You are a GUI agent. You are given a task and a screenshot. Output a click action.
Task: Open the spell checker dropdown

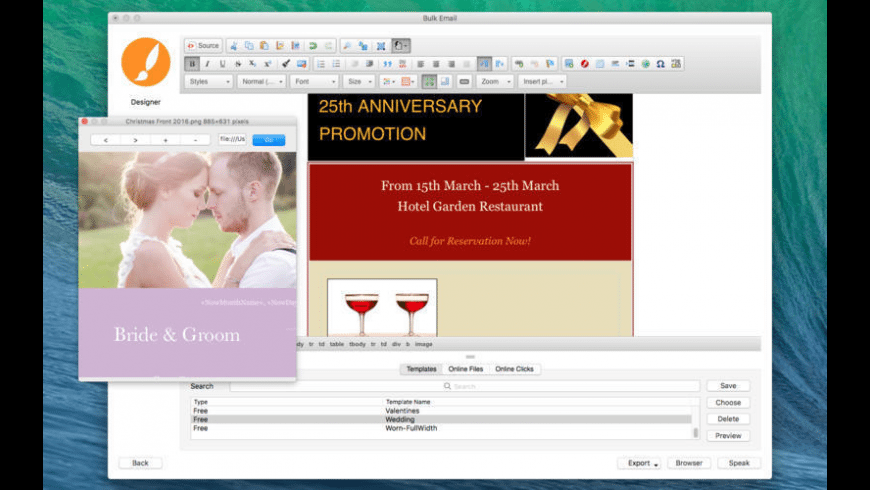coord(401,46)
